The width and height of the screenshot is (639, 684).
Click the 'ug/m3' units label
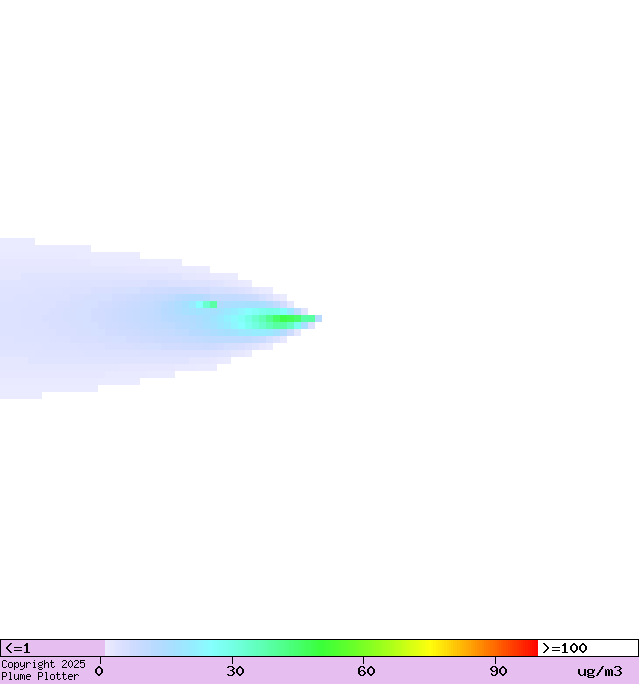600,671
